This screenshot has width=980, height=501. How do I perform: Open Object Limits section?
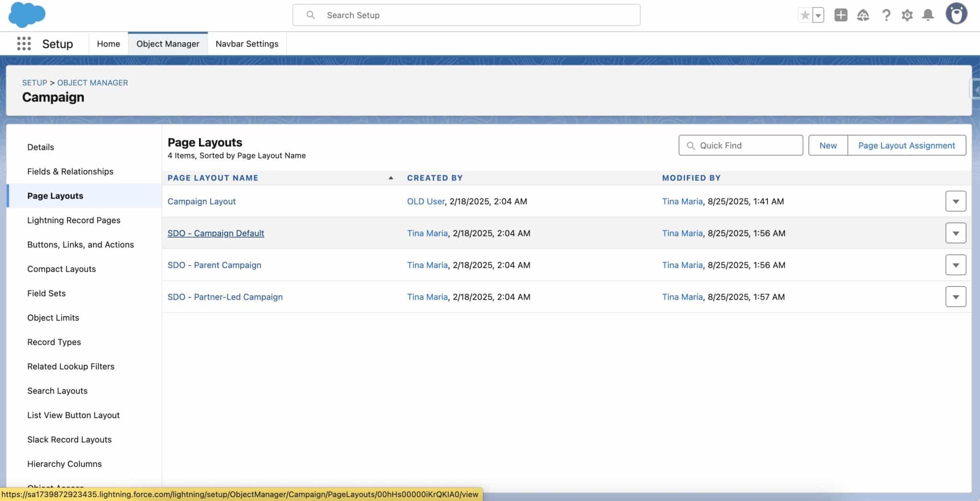53,318
